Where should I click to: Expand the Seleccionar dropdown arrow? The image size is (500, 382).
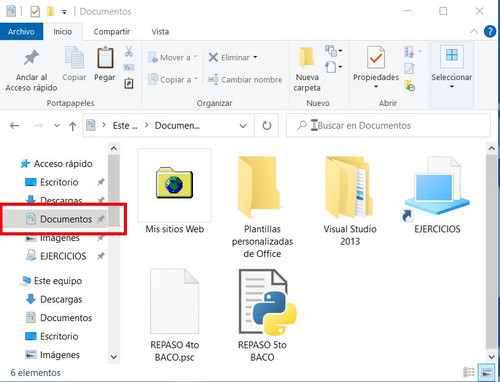tap(452, 87)
